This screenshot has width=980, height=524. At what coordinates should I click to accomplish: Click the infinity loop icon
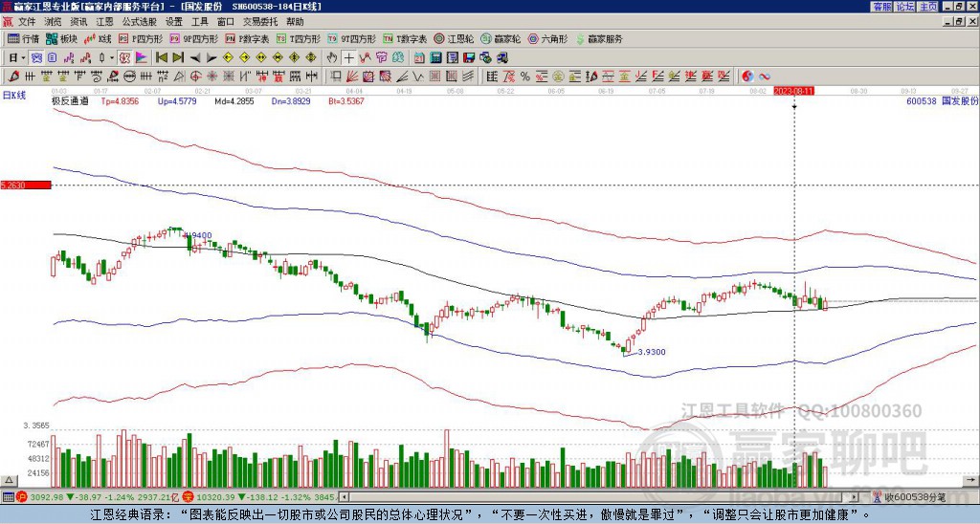tap(765, 76)
